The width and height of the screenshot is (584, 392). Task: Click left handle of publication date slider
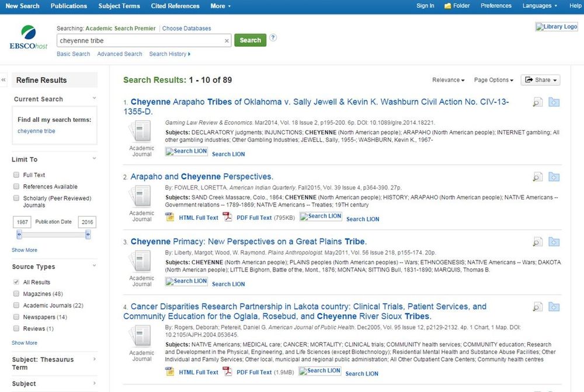(19, 235)
